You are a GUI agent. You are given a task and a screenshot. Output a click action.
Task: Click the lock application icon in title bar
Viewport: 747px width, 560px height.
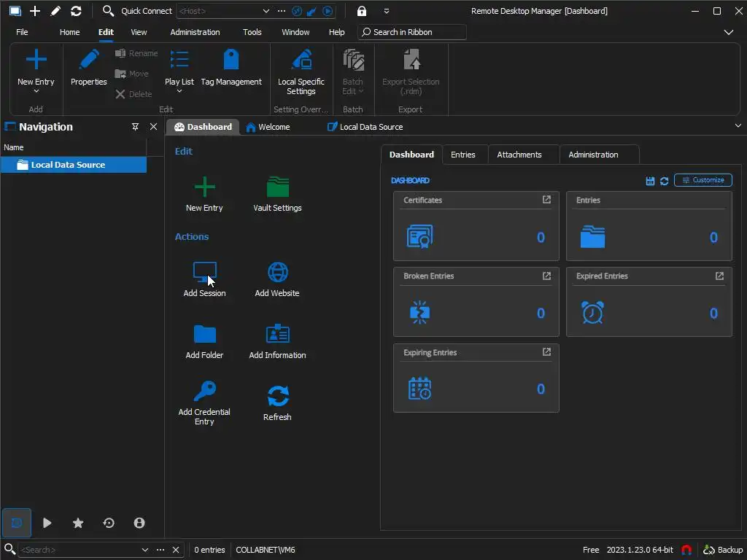pos(362,11)
